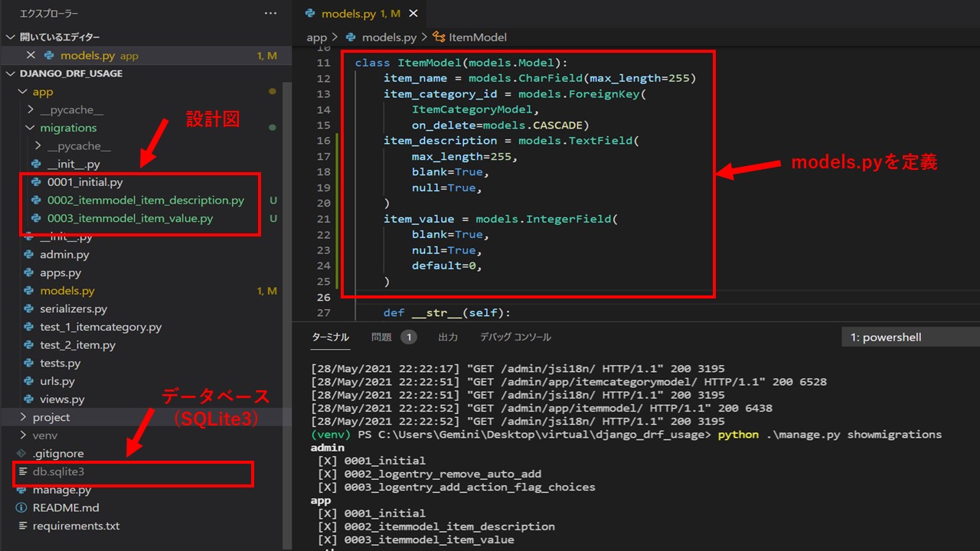Expand the __pycache__ folder under app
The width and height of the screenshot is (980, 551).
coord(30,110)
